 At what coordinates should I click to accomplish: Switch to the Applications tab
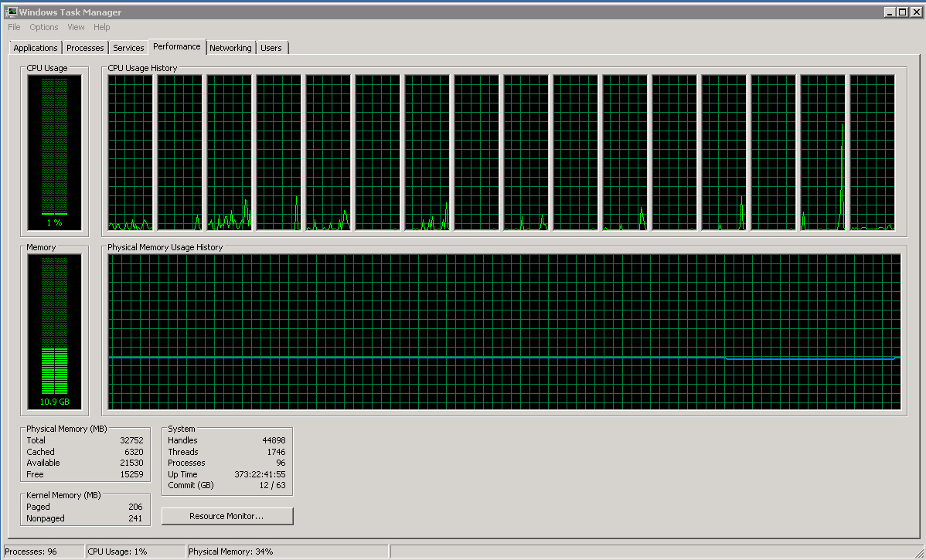tap(36, 48)
